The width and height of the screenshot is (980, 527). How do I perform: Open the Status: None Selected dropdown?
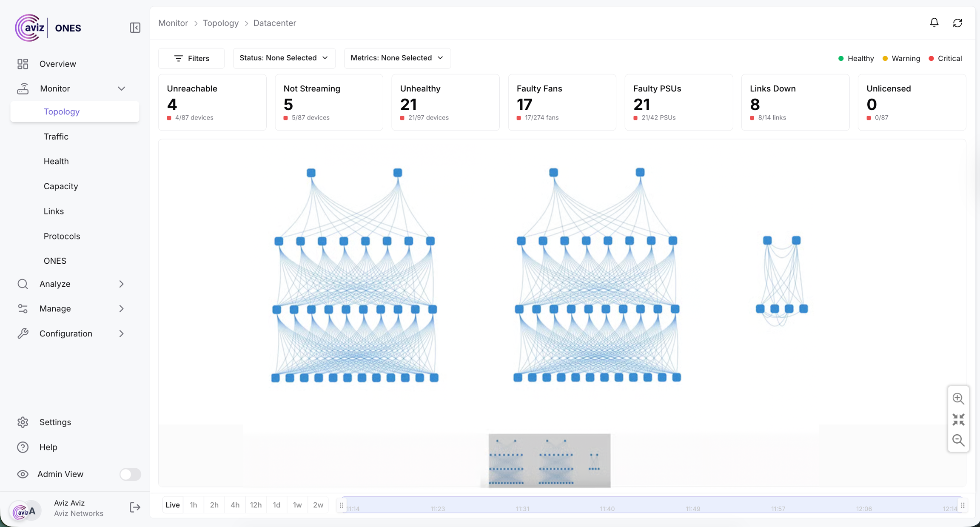(284, 58)
